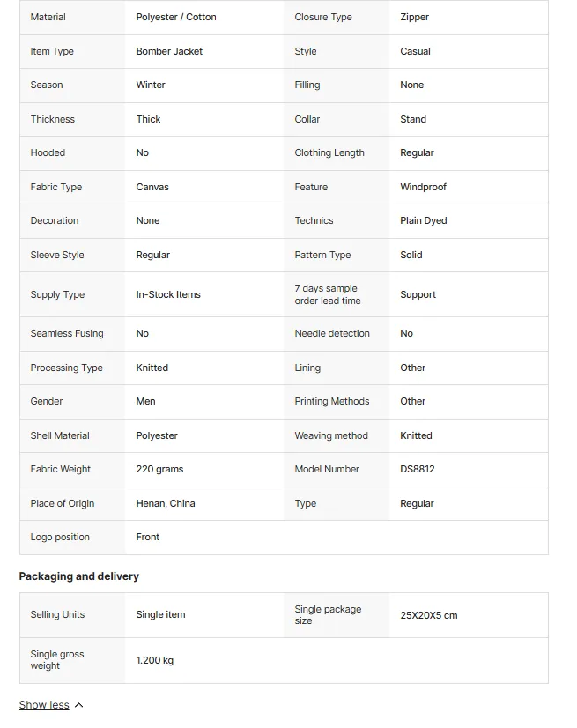Click the Zipper closure type value

(415, 17)
